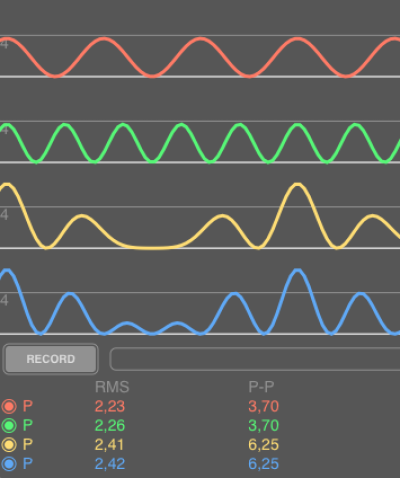Click the green P channel label
400x478 pixels.
point(28,425)
